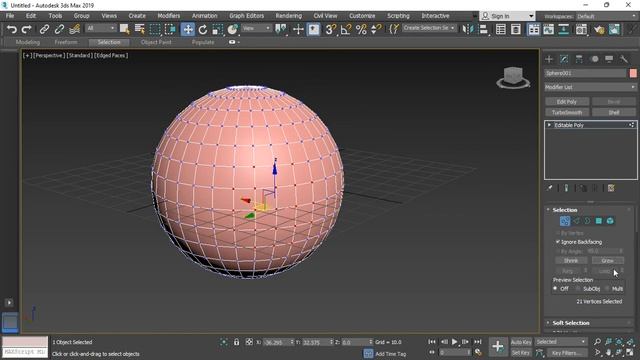Image resolution: width=640 pixels, height=360 pixels.
Task: Select Edge sub-object level icon
Action: [x=576, y=221]
